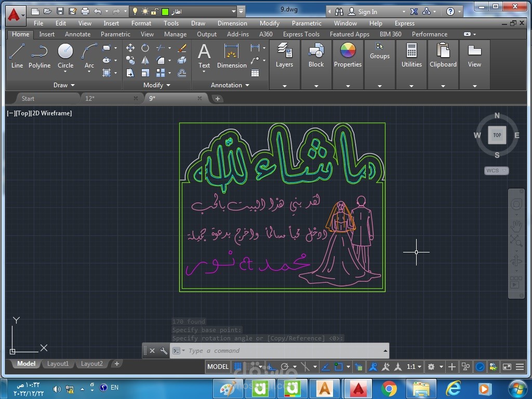Switch to the Annotate ribbon tab

78,34
